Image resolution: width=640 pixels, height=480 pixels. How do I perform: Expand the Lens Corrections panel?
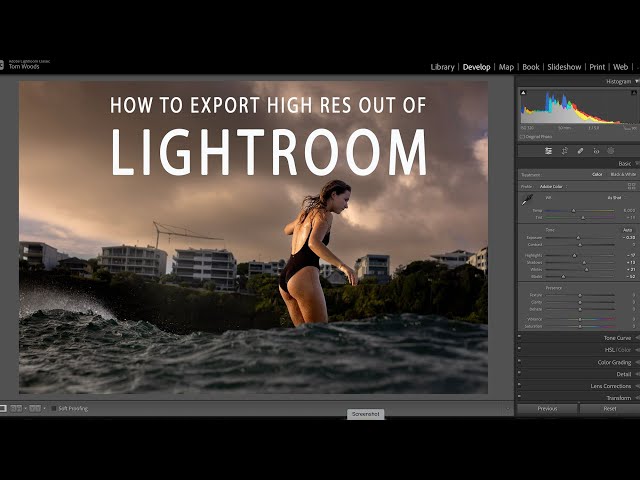tap(638, 386)
